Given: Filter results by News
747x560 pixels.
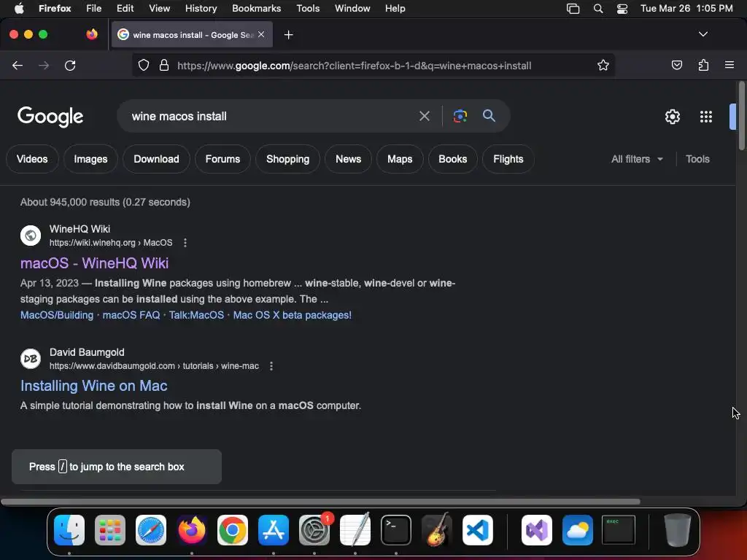Looking at the screenshot, I should 348,159.
